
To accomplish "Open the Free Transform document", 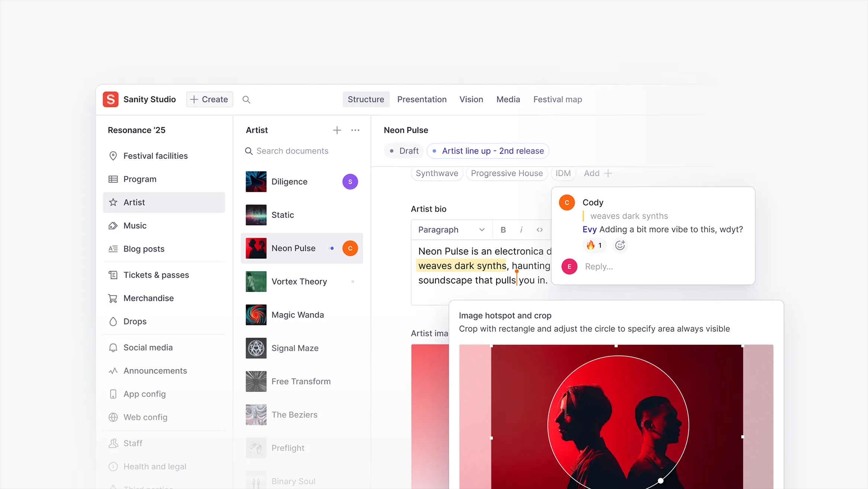I will (302, 381).
